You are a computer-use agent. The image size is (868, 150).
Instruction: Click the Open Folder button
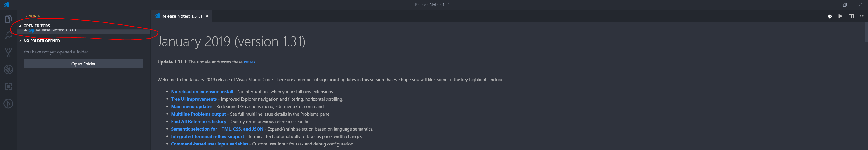tap(83, 64)
